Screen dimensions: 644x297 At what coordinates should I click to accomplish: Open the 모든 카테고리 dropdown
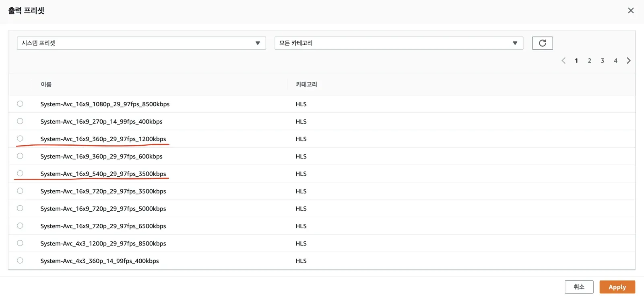pyautogui.click(x=399, y=43)
